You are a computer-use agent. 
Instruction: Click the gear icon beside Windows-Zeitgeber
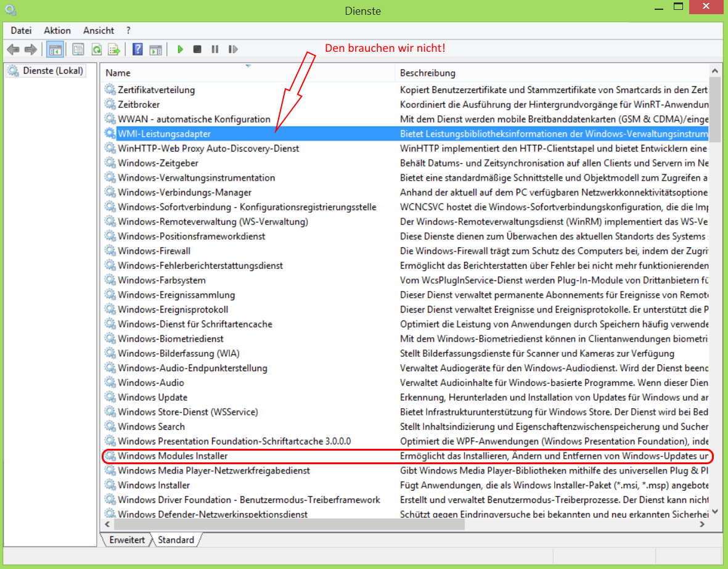click(x=110, y=163)
